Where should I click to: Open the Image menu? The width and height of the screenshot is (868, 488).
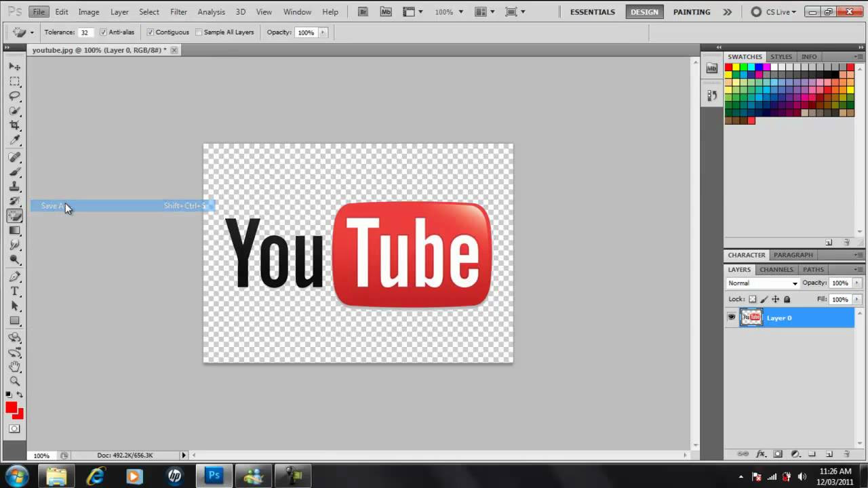pyautogui.click(x=89, y=12)
